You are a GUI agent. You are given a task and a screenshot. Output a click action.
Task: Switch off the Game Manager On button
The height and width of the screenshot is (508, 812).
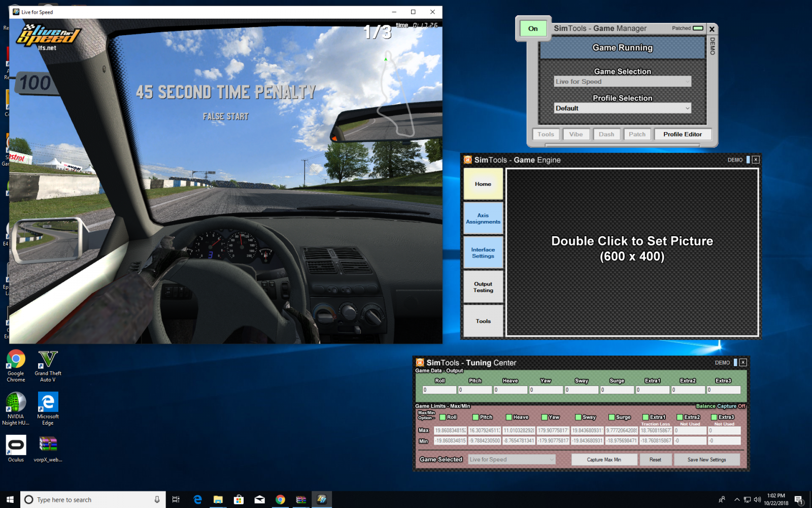533,29
